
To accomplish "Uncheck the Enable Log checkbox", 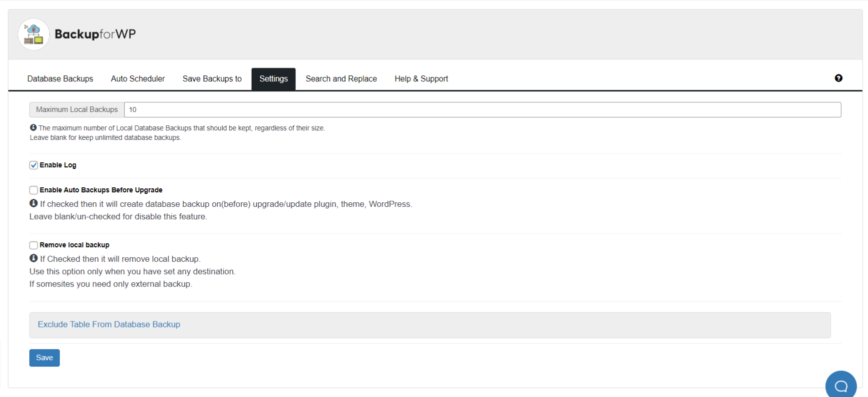I will [x=33, y=165].
